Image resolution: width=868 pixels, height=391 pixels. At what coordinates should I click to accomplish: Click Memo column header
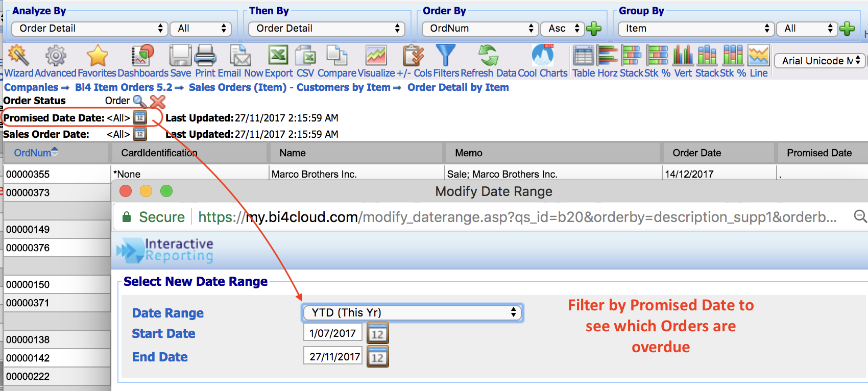(x=469, y=153)
